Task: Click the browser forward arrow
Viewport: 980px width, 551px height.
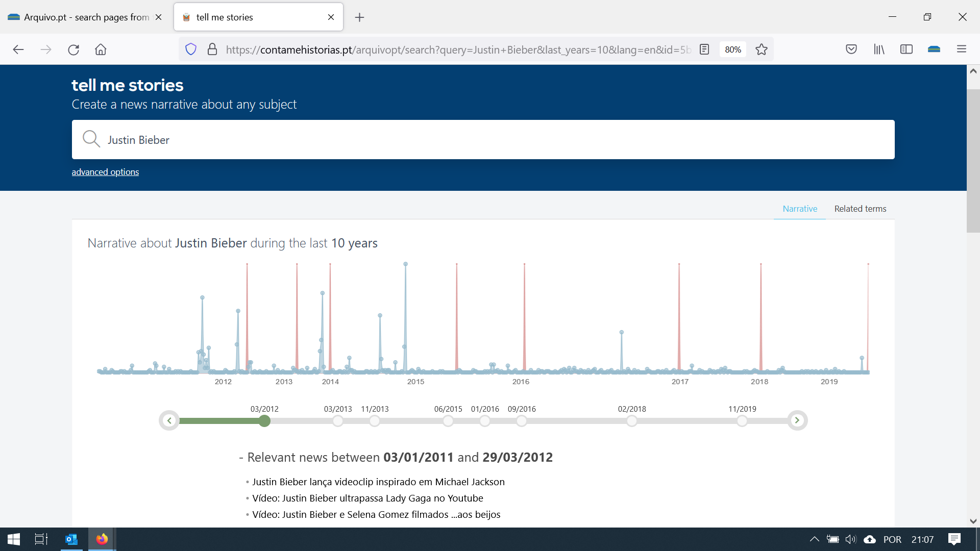Action: (x=46, y=49)
